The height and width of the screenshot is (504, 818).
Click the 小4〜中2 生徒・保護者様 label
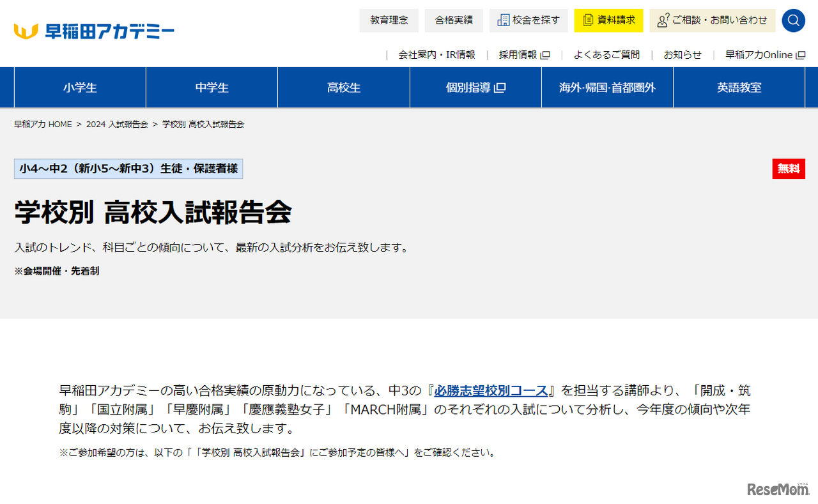128,169
